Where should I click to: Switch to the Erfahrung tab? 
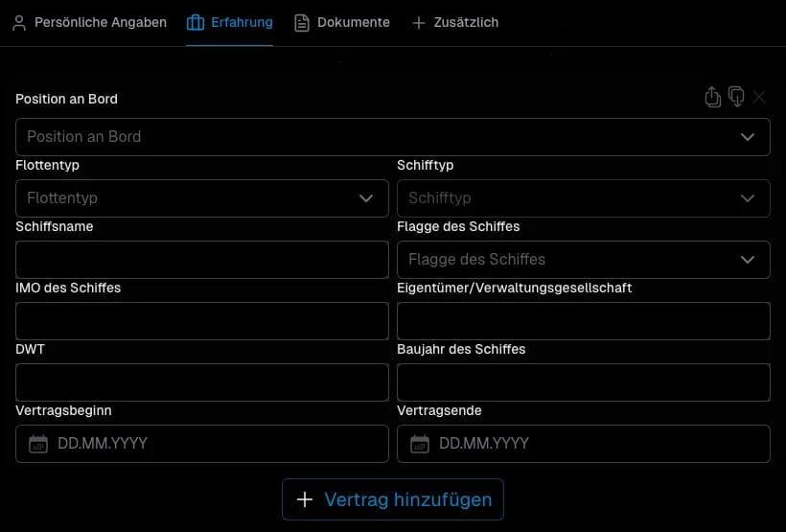[230, 23]
